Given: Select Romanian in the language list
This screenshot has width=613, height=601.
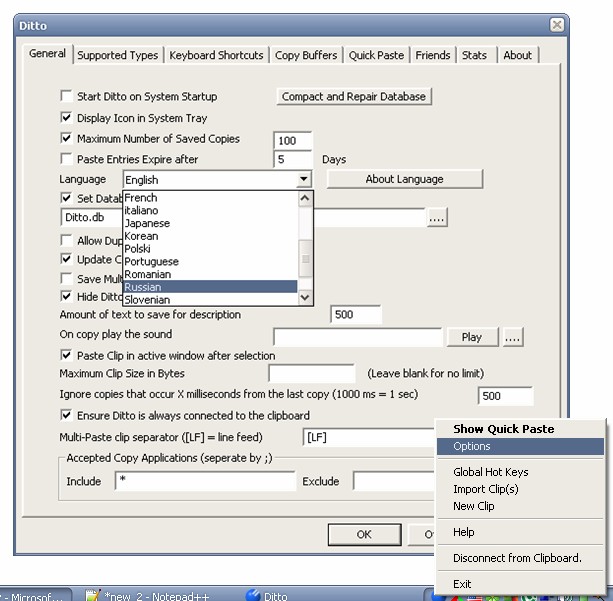Looking at the screenshot, I should pos(210,274).
